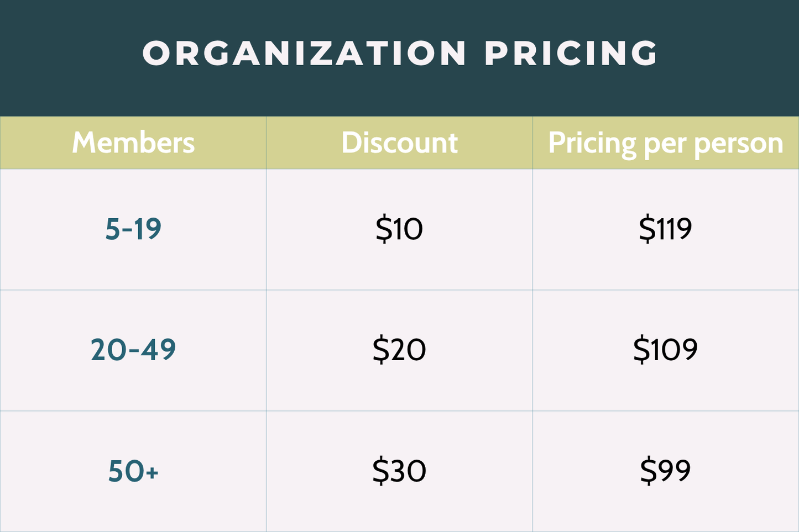The image size is (799, 532).
Task: Click the dollar sign before 30
Action: point(381,471)
